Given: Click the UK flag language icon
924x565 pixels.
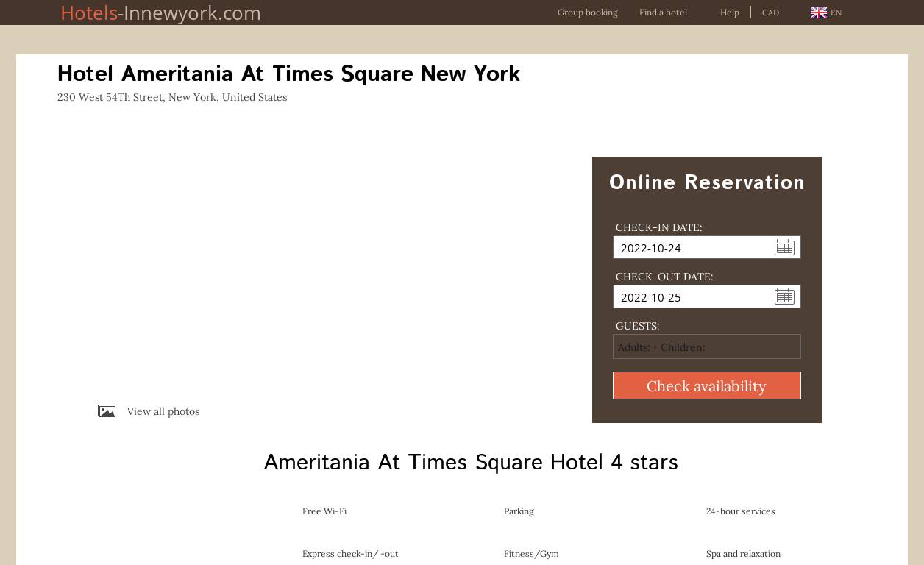Looking at the screenshot, I should (x=818, y=13).
